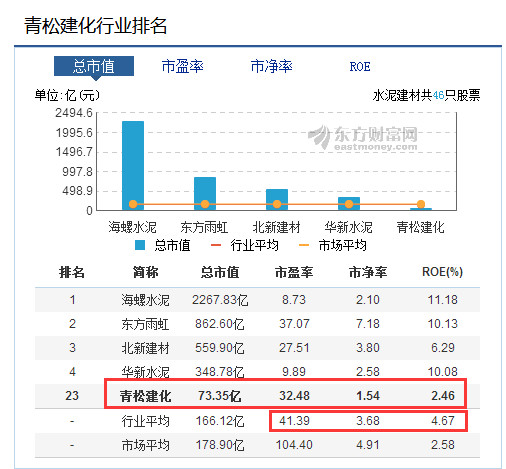Select the 总市值 tab
This screenshot has height=469, width=506.
tap(94, 66)
